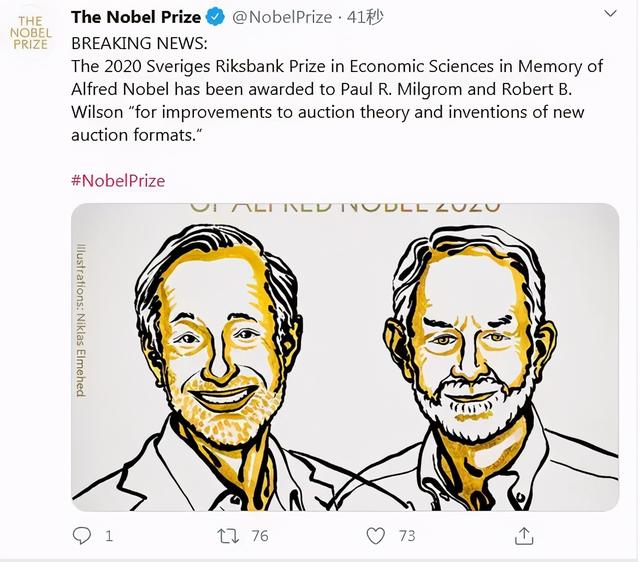Click the 41秒 tweet timestamp

click(x=364, y=17)
